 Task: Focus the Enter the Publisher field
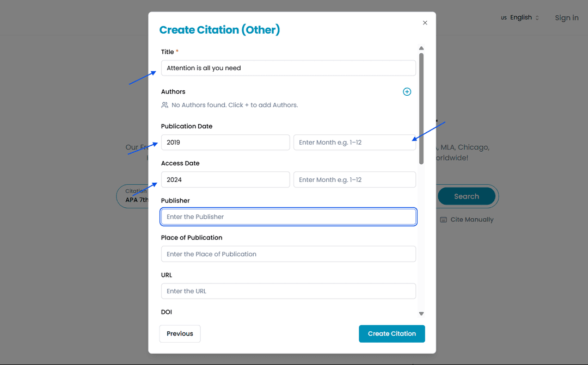click(288, 216)
